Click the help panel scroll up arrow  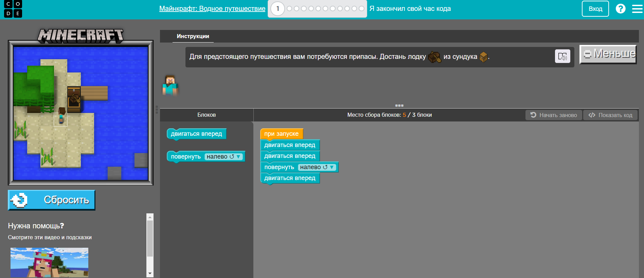coord(150,217)
